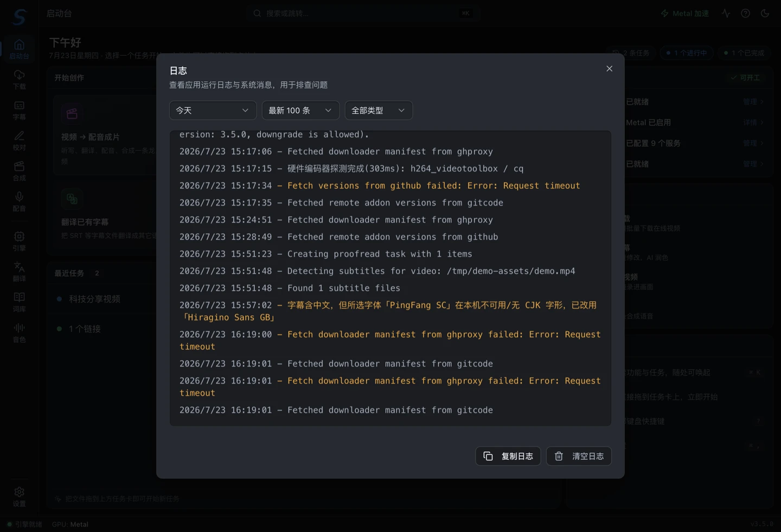The image size is (781, 532).
Task: Click the copy icon in 复制日志
Action: 488,456
